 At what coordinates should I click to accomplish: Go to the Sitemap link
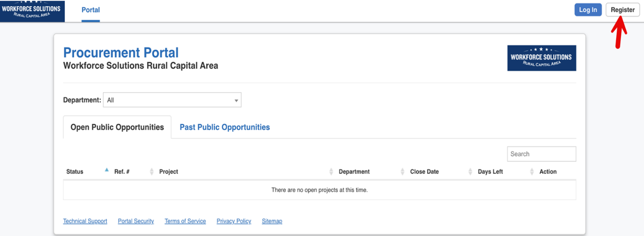272,221
